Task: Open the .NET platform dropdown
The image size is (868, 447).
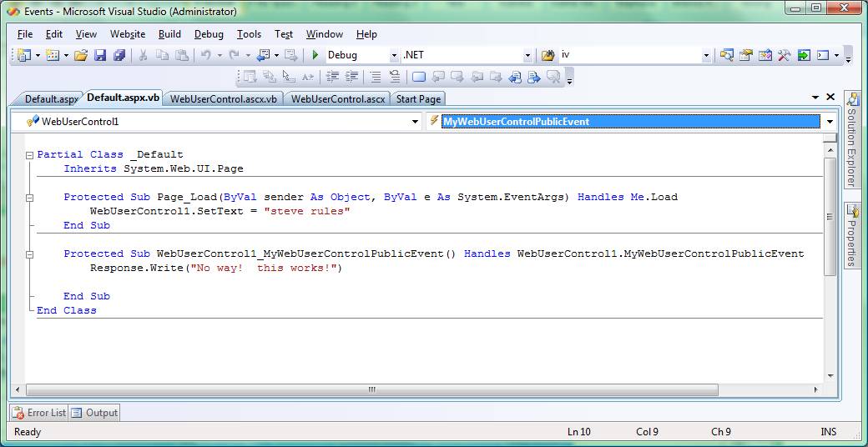Action: (527, 55)
